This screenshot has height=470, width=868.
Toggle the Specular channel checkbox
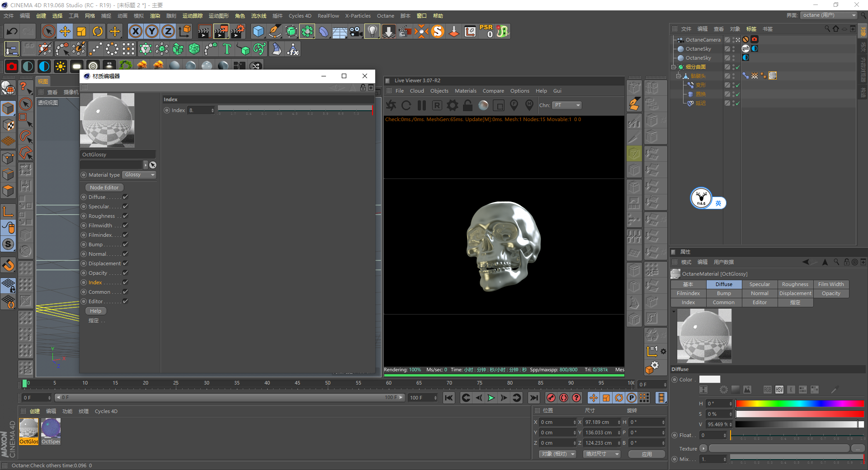click(125, 207)
